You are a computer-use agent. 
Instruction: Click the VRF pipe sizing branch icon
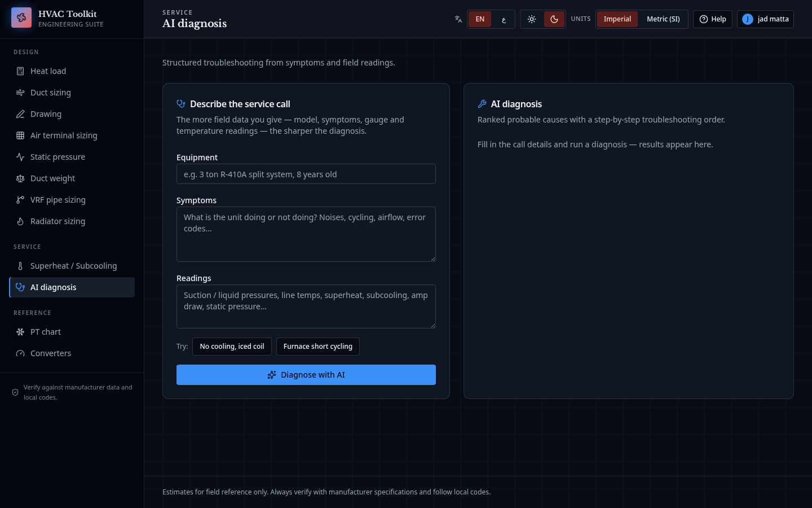20,200
